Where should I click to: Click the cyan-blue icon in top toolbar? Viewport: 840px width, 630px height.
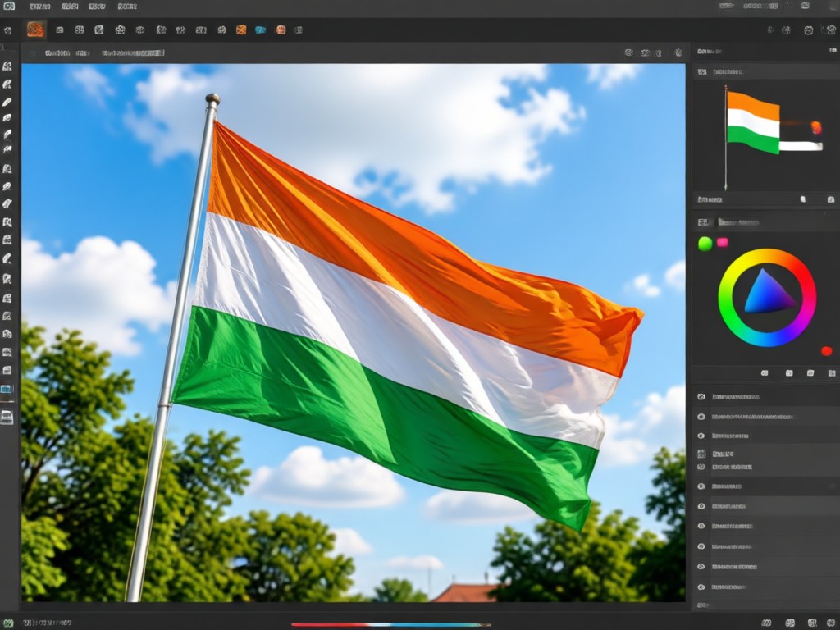tap(260, 30)
